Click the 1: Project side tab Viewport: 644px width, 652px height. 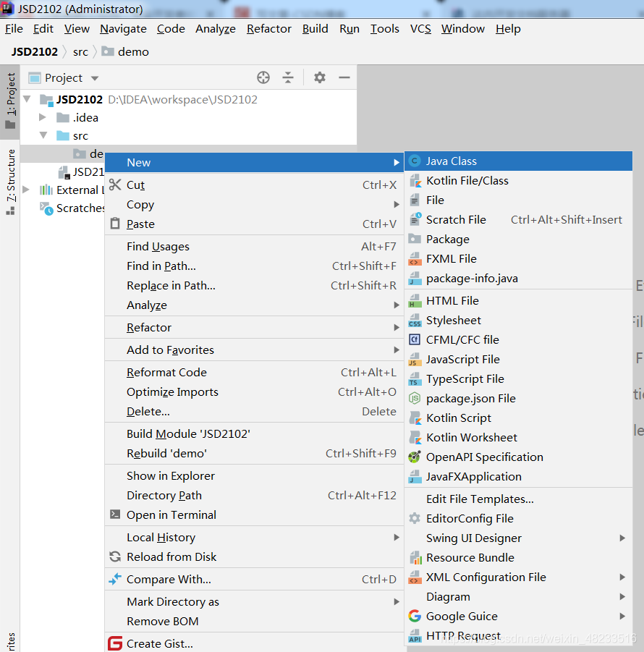[x=10, y=101]
